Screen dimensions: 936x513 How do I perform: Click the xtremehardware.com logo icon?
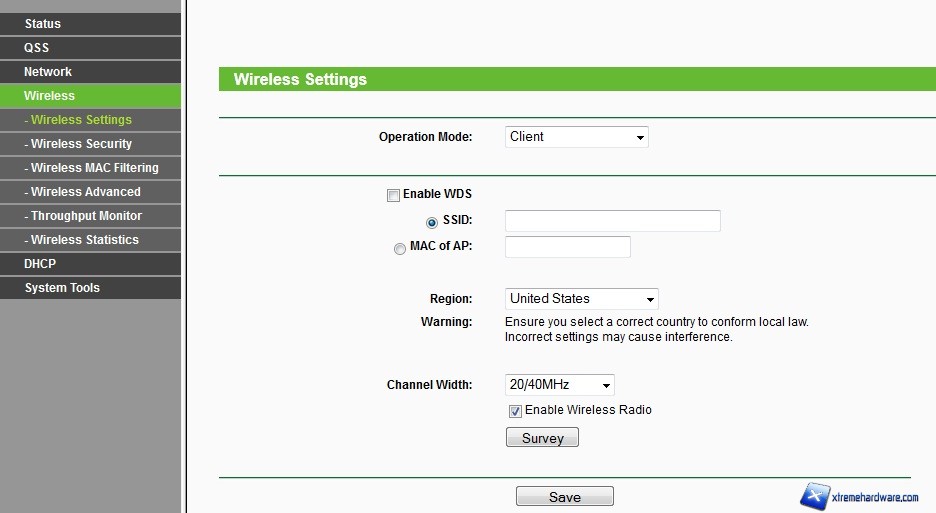[x=815, y=495]
